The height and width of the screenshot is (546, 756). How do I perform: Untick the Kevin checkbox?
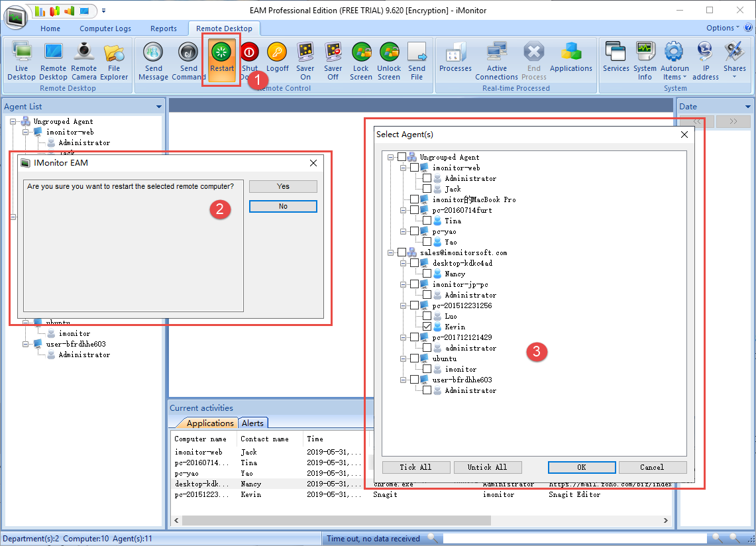tap(427, 327)
